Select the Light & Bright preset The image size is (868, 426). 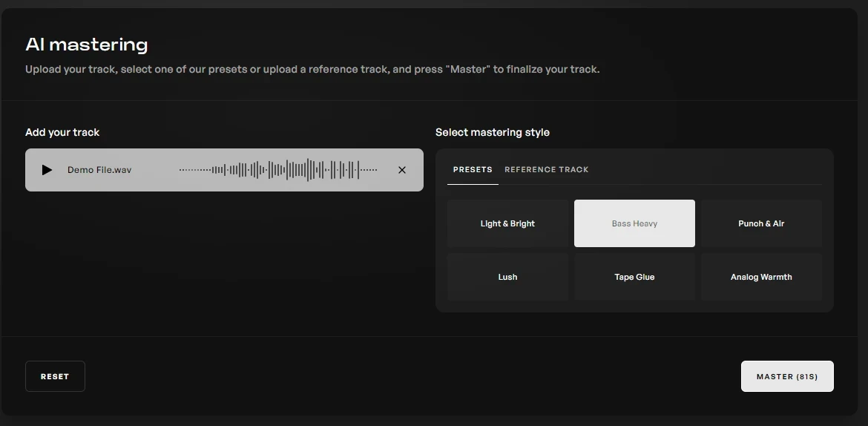coord(507,223)
